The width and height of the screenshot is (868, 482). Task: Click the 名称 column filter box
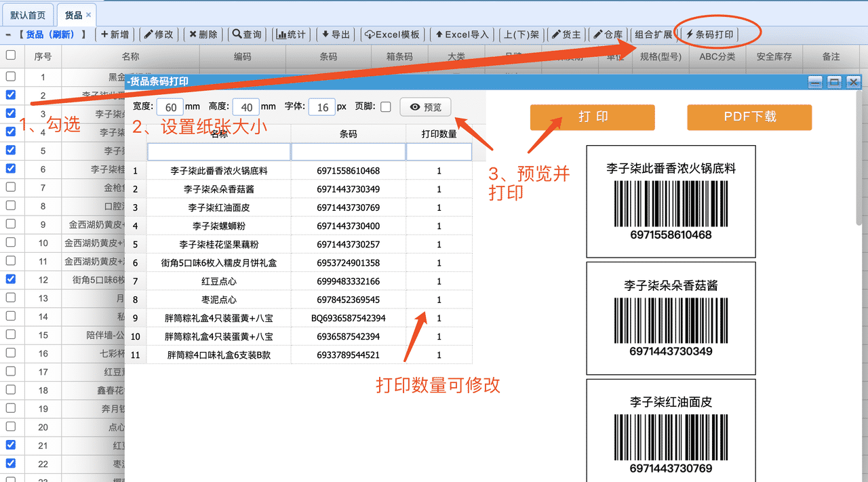[x=219, y=152]
